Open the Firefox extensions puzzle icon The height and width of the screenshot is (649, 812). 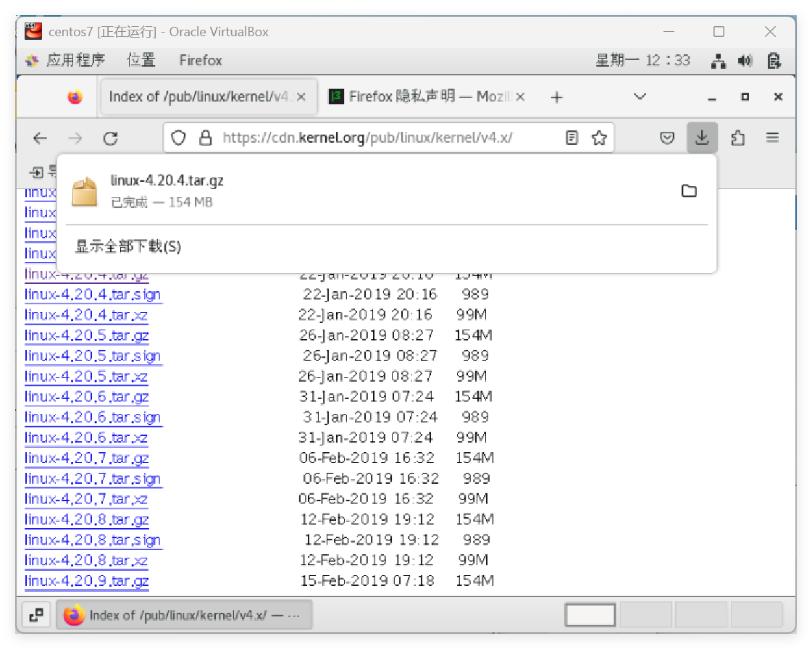coord(737,138)
